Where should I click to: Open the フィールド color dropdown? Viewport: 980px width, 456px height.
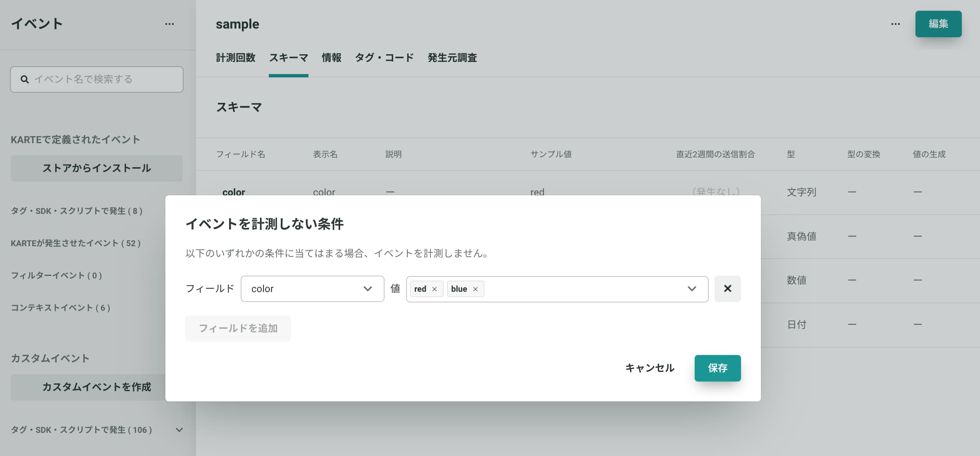[x=313, y=289]
